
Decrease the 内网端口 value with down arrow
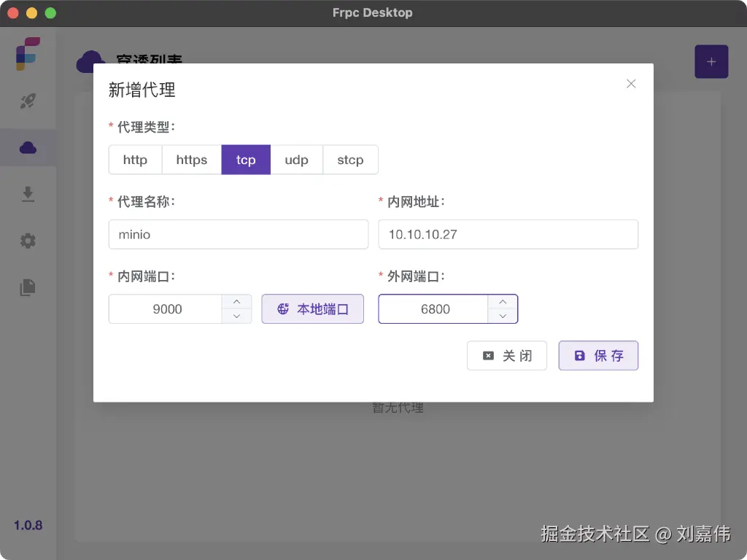click(236, 316)
